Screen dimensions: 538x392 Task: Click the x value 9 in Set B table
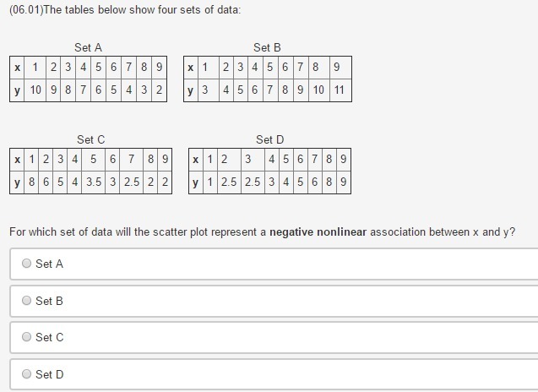(x=337, y=68)
